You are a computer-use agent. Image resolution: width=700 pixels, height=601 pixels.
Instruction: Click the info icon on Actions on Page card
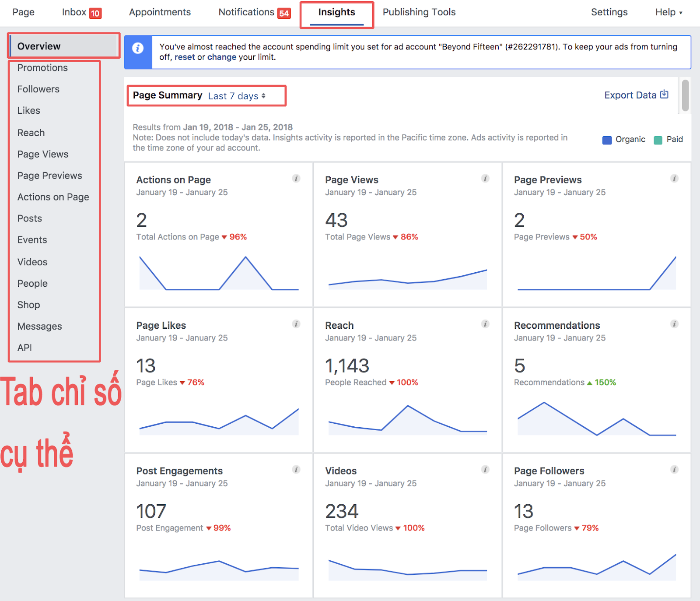click(297, 179)
